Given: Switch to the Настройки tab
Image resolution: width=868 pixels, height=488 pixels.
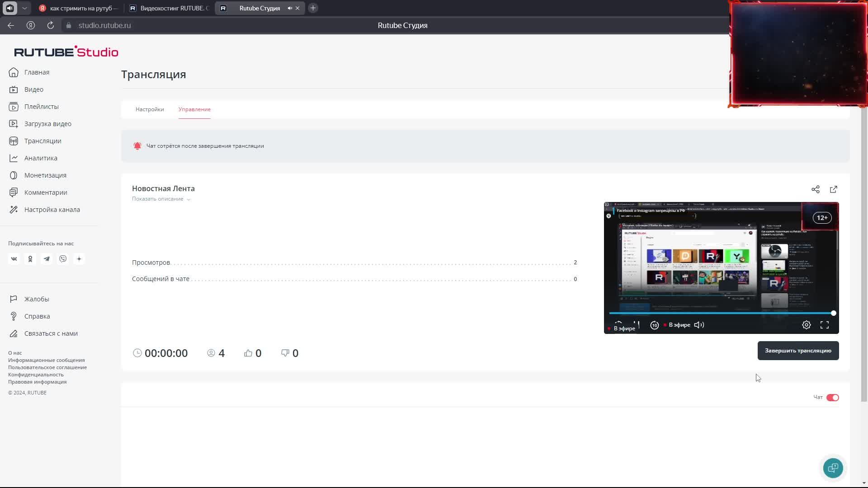Looking at the screenshot, I should click(150, 109).
